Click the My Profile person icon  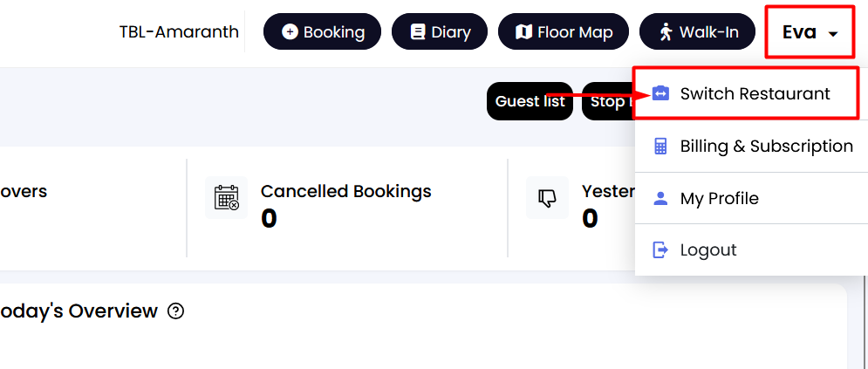[x=660, y=199]
